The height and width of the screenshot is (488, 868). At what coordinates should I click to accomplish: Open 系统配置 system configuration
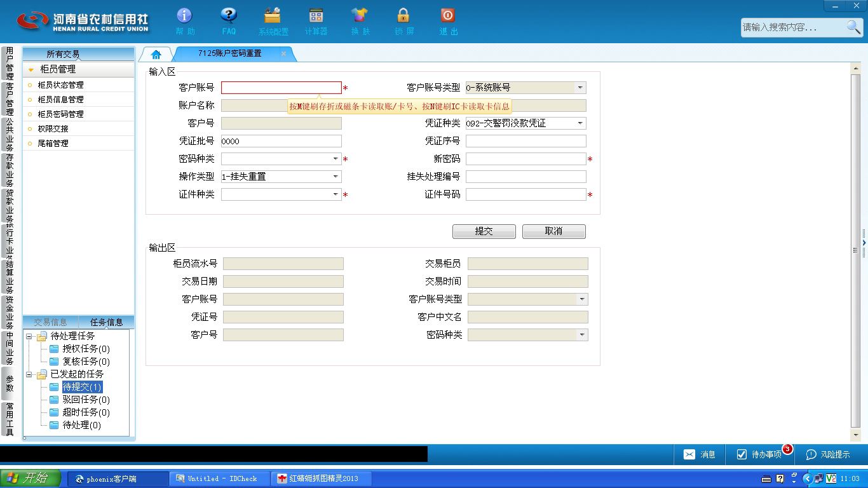click(273, 16)
